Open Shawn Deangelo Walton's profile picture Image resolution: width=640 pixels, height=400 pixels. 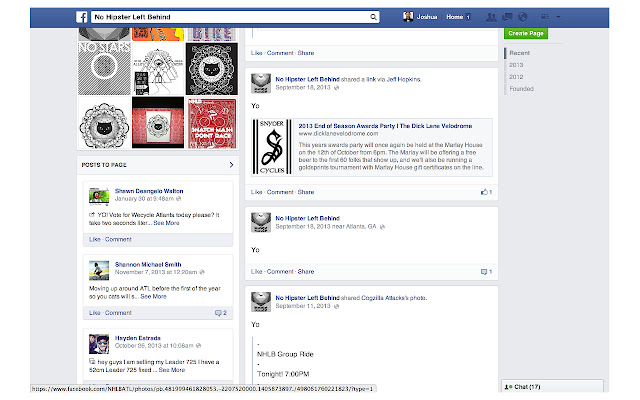[99, 197]
